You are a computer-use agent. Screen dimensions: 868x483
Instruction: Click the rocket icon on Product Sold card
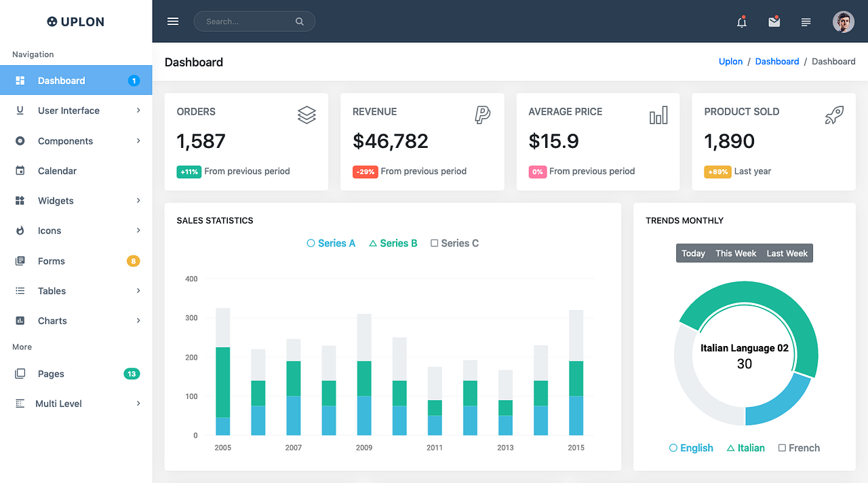(x=834, y=115)
